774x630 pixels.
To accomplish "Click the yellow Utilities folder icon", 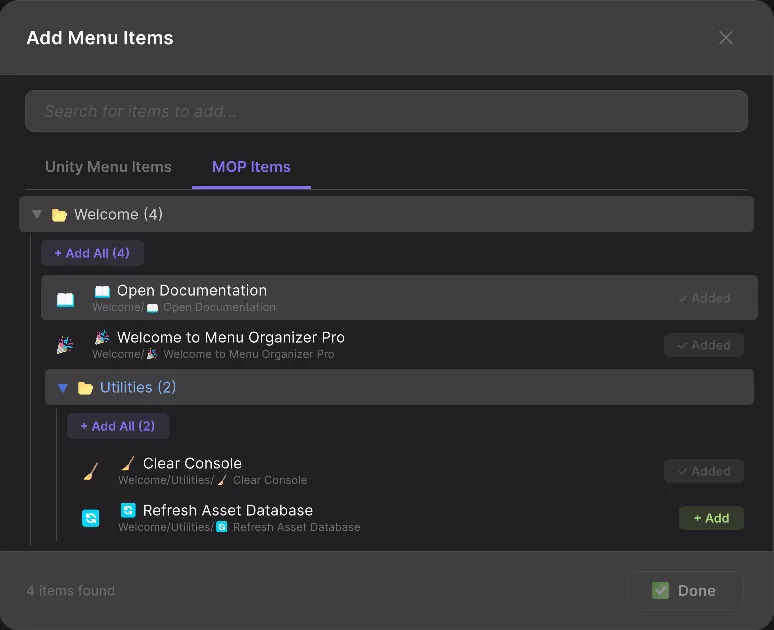I will (x=85, y=388).
